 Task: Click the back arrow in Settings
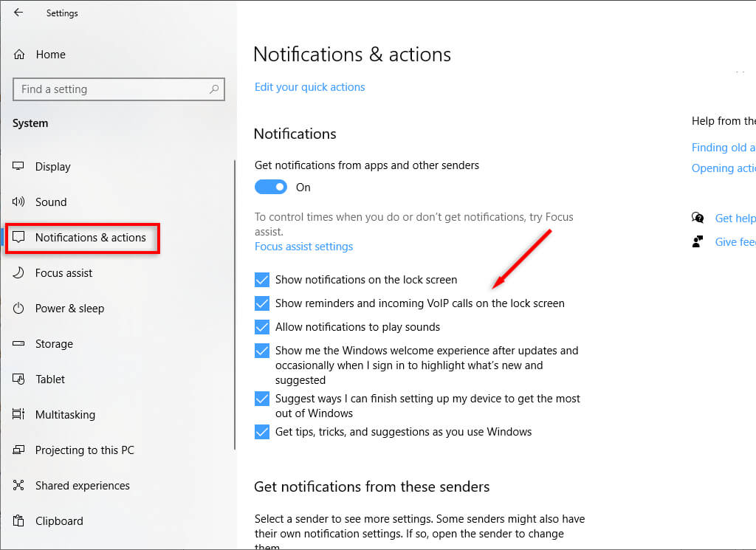18,13
